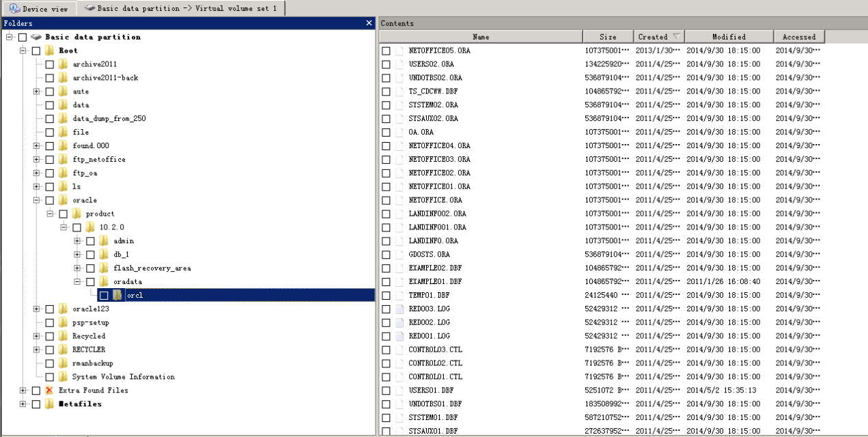Viewport: 868px width, 437px height.
Task: Expand the db_1 folder node
Action: pos(78,255)
